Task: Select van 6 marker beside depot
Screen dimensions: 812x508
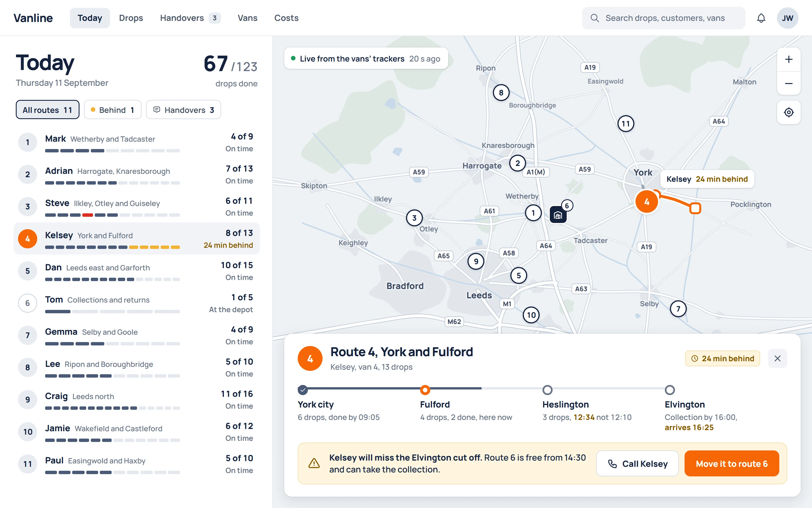Action: 567,206
